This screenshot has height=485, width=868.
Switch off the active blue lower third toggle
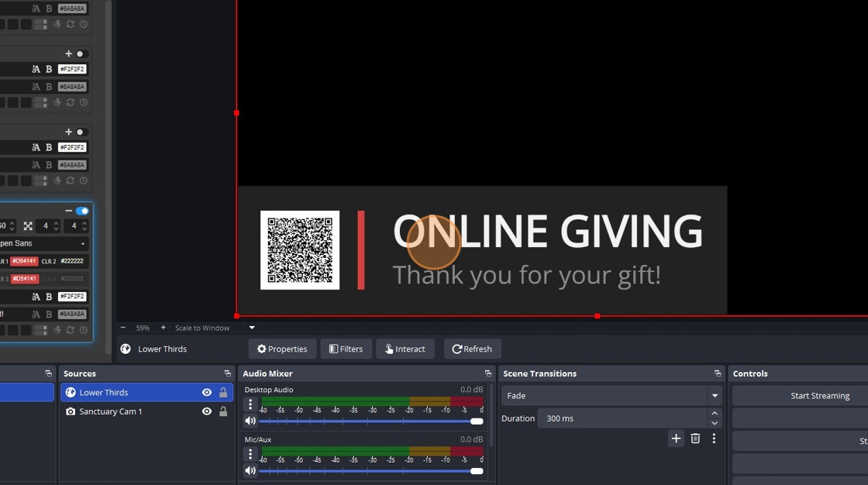(x=82, y=211)
